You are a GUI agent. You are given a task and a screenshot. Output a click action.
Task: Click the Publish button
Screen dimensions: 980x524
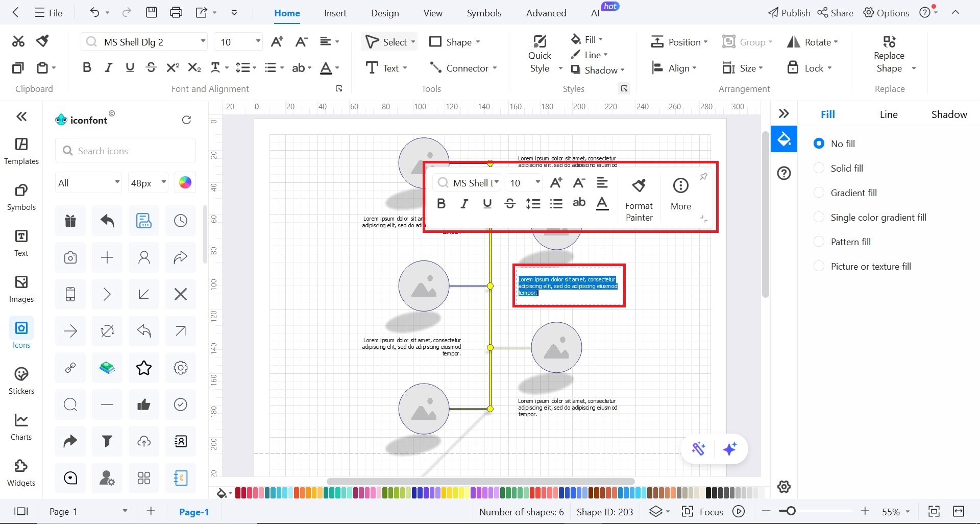pos(789,13)
